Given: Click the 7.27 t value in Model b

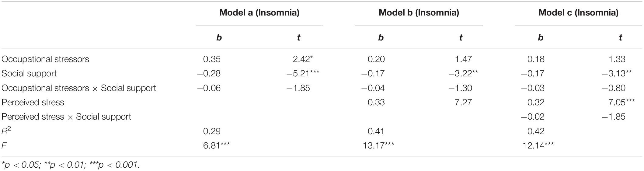Looking at the screenshot, I should [463, 102].
